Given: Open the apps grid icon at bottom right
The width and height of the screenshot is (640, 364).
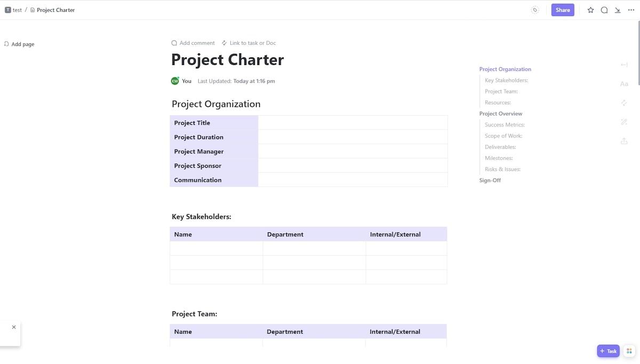Looking at the screenshot, I should [x=630, y=351].
